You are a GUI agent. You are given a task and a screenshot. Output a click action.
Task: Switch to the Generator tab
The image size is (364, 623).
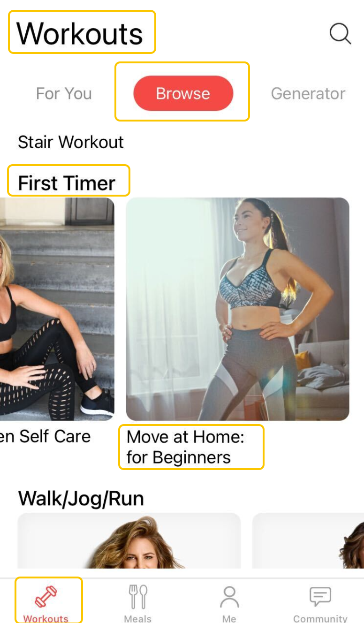click(308, 93)
